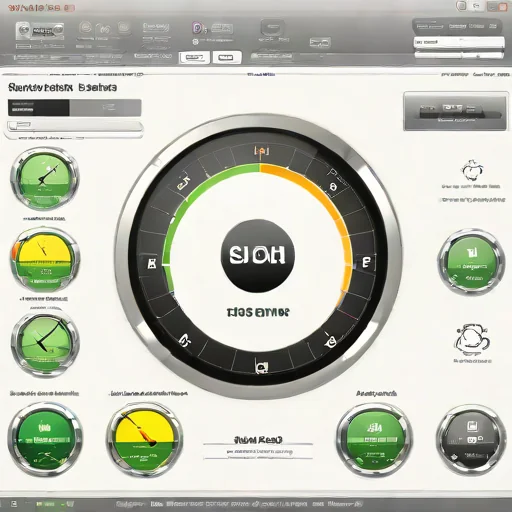Click the orange marker atop the main dial ring
Screen dimensions: 512x512
click(262, 151)
